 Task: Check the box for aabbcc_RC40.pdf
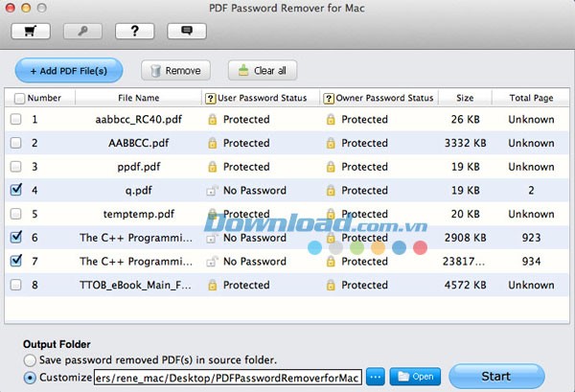pyautogui.click(x=15, y=119)
